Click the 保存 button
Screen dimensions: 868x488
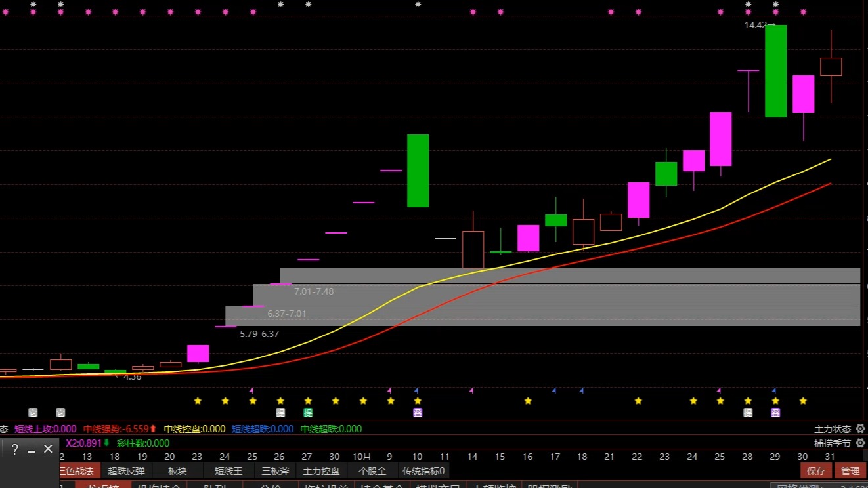click(816, 471)
